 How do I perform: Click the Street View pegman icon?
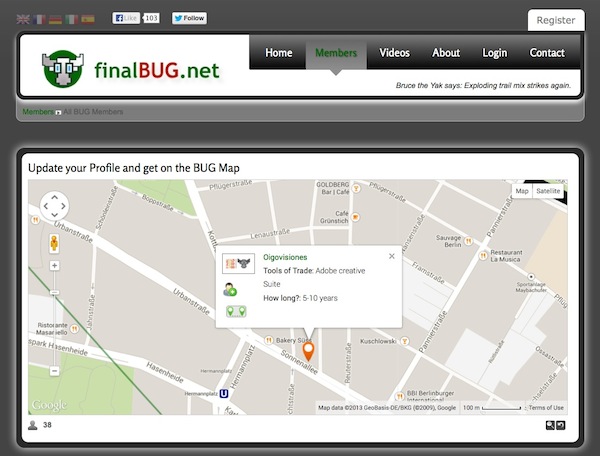54,243
